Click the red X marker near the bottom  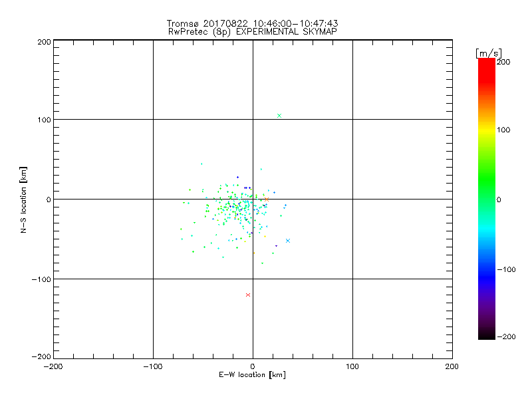coord(248,295)
